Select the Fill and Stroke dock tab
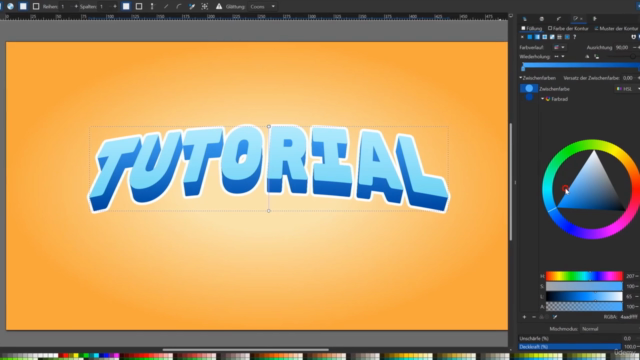This screenshot has width=640, height=360. click(x=578, y=19)
